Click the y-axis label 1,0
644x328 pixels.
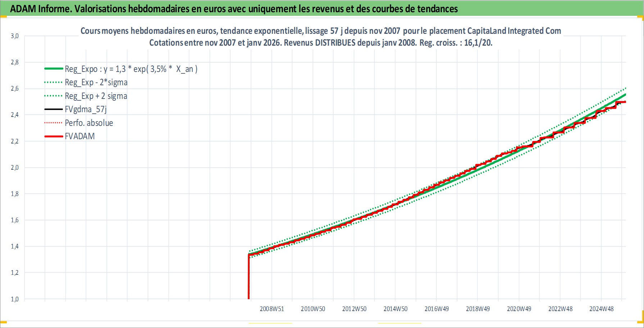15,299
